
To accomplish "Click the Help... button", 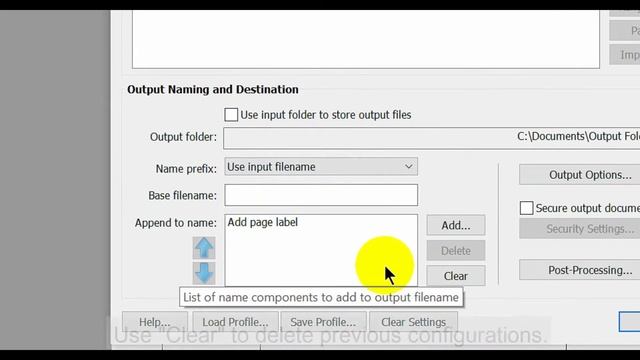I will point(155,322).
